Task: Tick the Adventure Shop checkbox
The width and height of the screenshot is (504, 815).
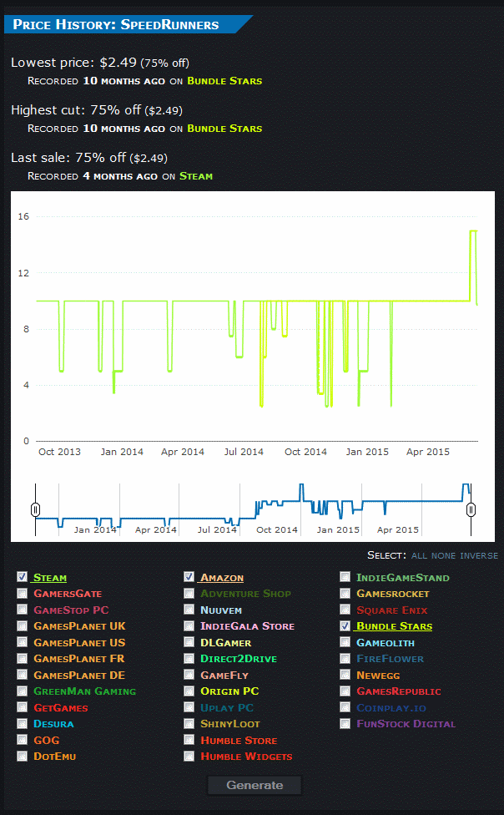Action: coord(189,593)
